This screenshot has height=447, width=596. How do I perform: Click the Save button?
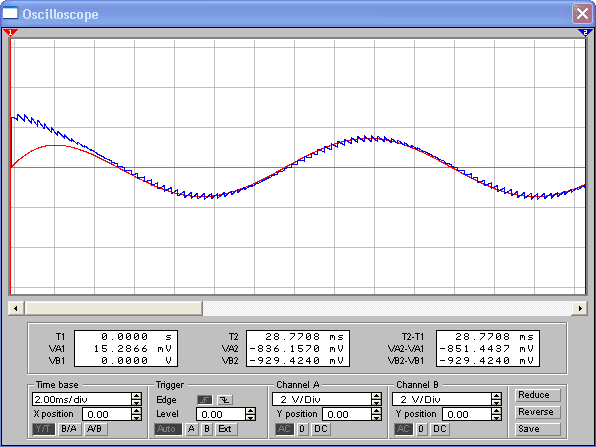[538, 429]
